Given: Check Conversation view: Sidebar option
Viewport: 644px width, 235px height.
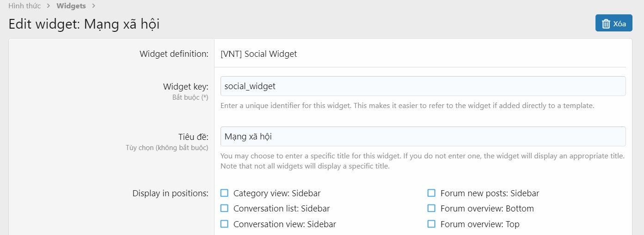Looking at the screenshot, I should [225, 224].
